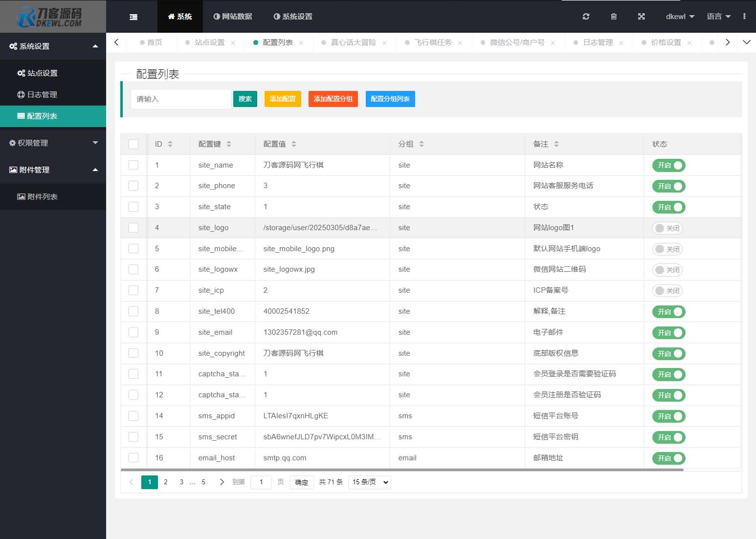Switch to the 日志管理 tab
Screen dimensions: 756x539
click(598, 43)
